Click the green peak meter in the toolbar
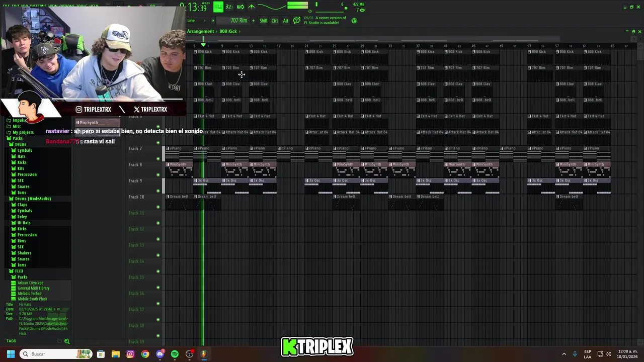This screenshot has width=644, height=362. tap(297, 6)
